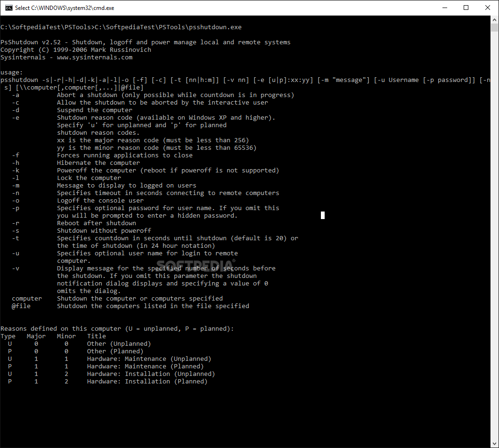Click 'Specifies optional user name for login' line
The height and width of the screenshot is (448, 499).
coord(147,253)
